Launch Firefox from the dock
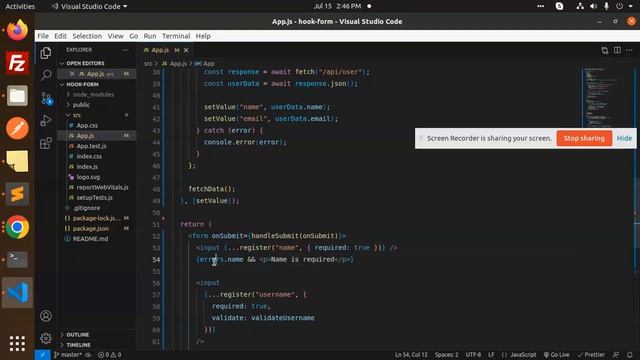The width and height of the screenshot is (640, 360). point(17,30)
